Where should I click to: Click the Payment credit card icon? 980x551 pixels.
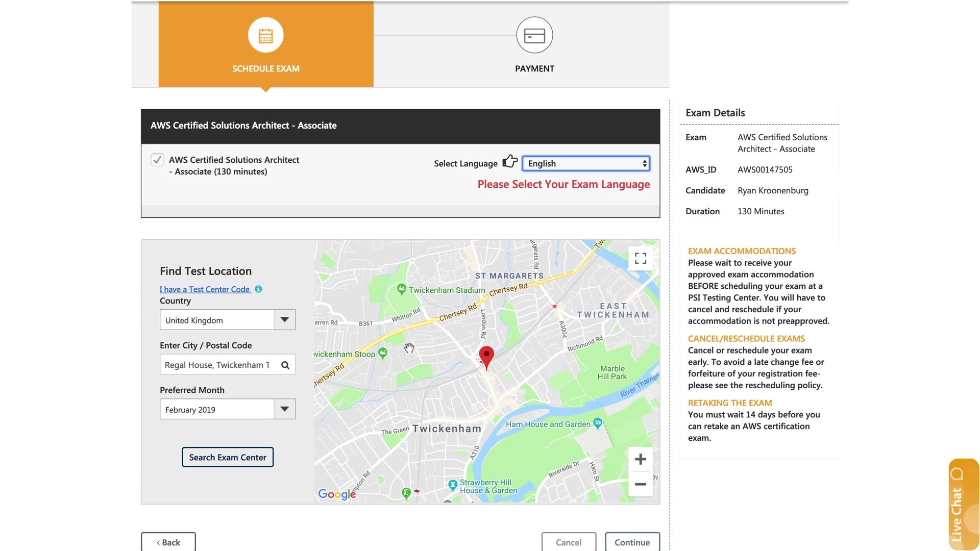[534, 35]
